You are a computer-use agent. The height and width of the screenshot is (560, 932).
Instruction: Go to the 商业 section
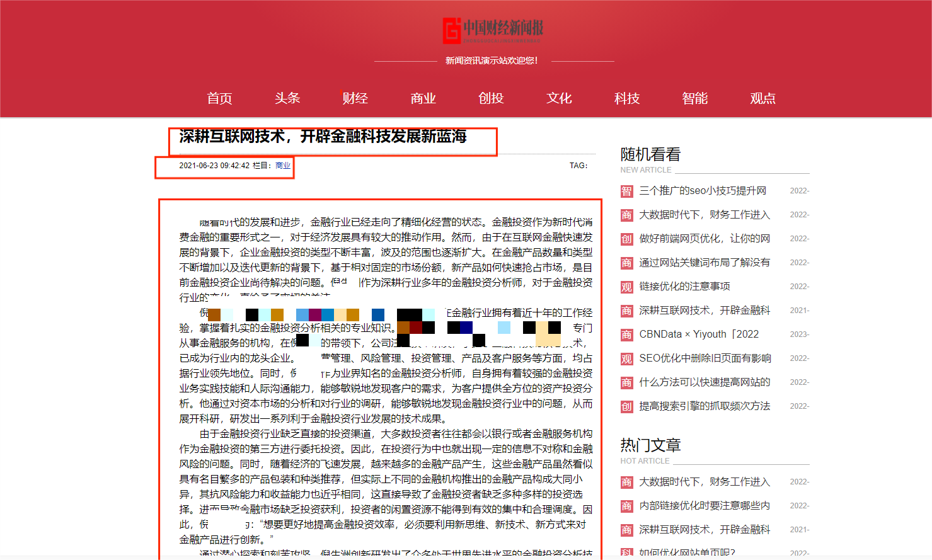pyautogui.click(x=423, y=98)
